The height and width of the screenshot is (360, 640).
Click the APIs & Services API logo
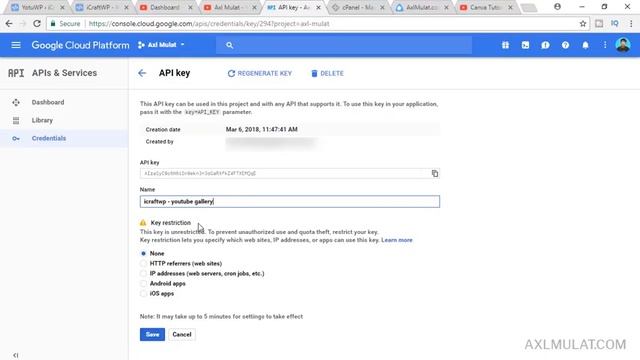click(16, 73)
